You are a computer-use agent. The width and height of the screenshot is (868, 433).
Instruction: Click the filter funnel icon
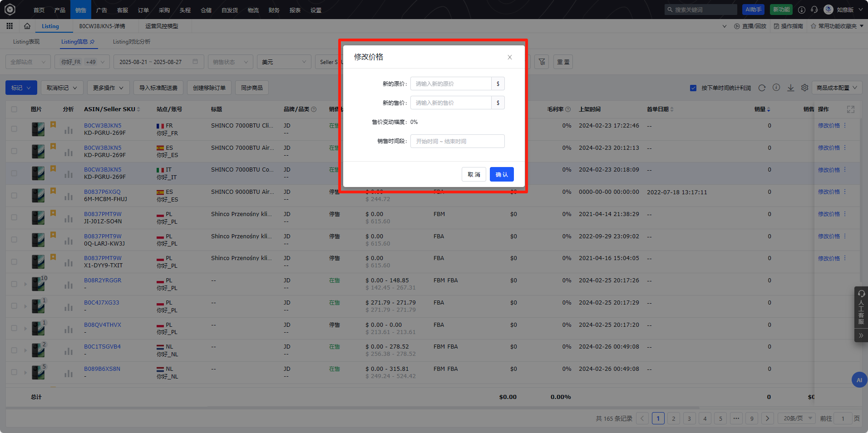[x=542, y=62]
